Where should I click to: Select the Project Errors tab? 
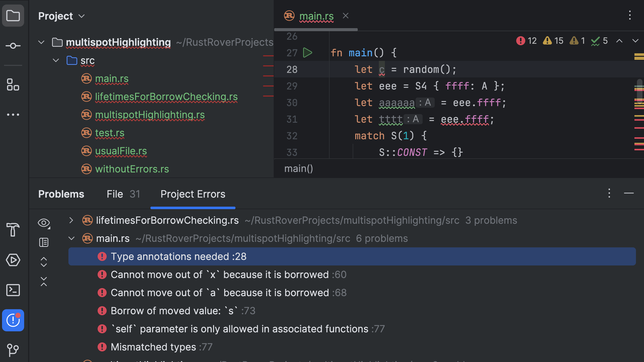[193, 194]
